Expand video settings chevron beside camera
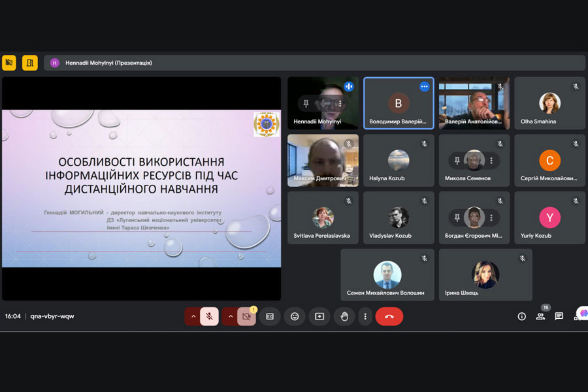 click(x=230, y=316)
